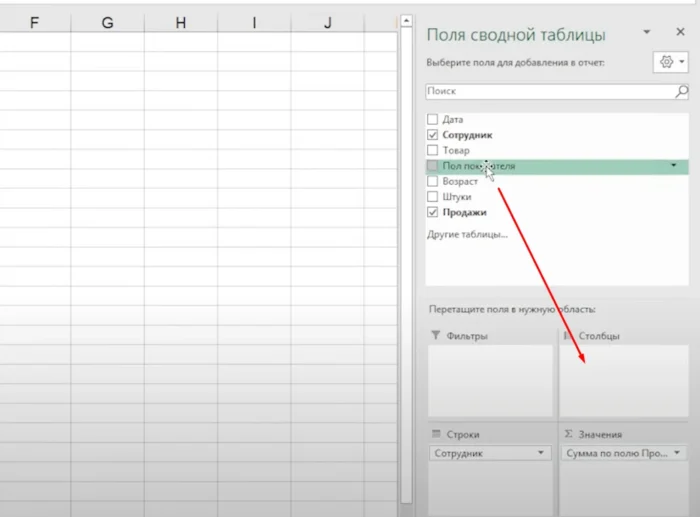Click the rows icon beside Строки
This screenshot has height=517, width=700.
coord(435,434)
